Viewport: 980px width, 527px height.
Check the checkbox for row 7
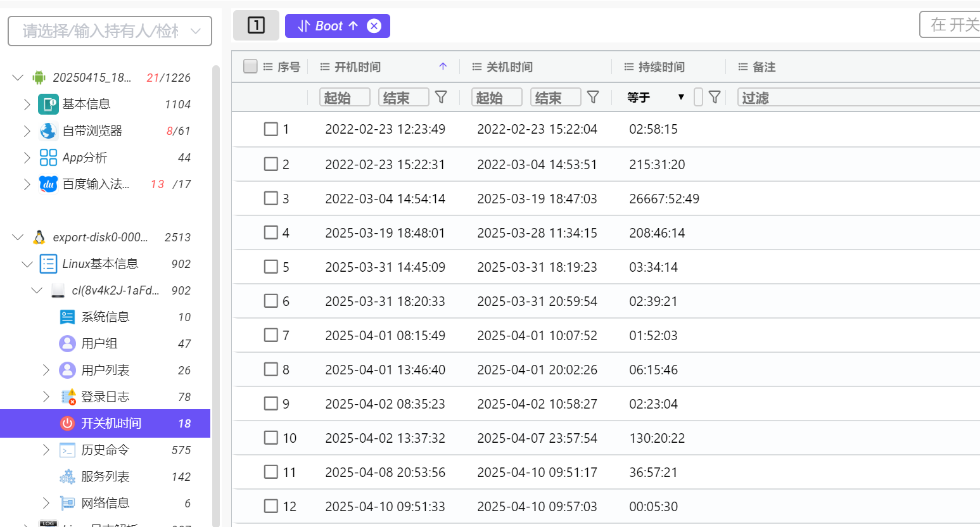click(271, 335)
